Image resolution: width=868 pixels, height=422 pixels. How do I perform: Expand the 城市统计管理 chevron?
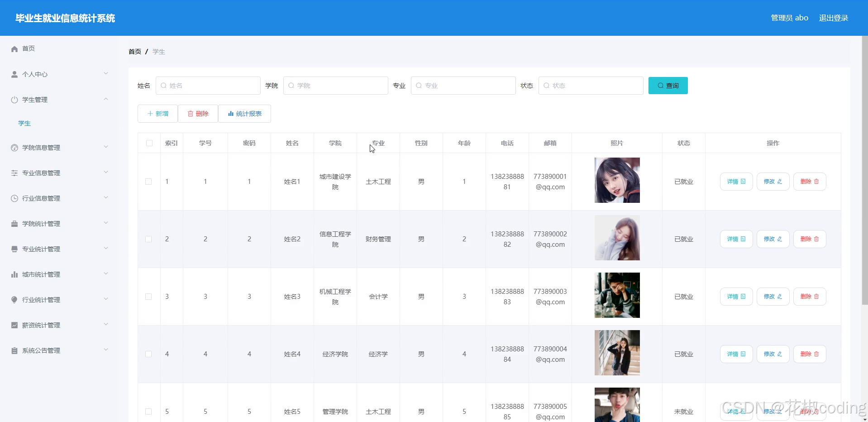point(106,273)
